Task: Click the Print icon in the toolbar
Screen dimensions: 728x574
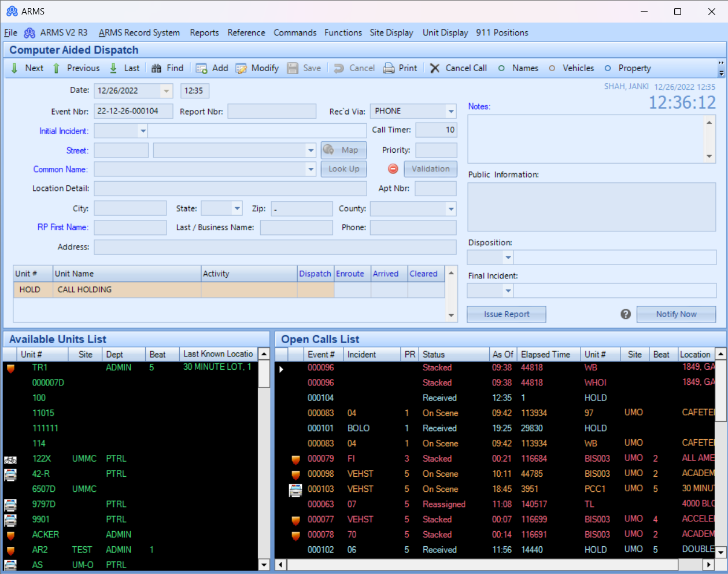Action: pyautogui.click(x=387, y=68)
